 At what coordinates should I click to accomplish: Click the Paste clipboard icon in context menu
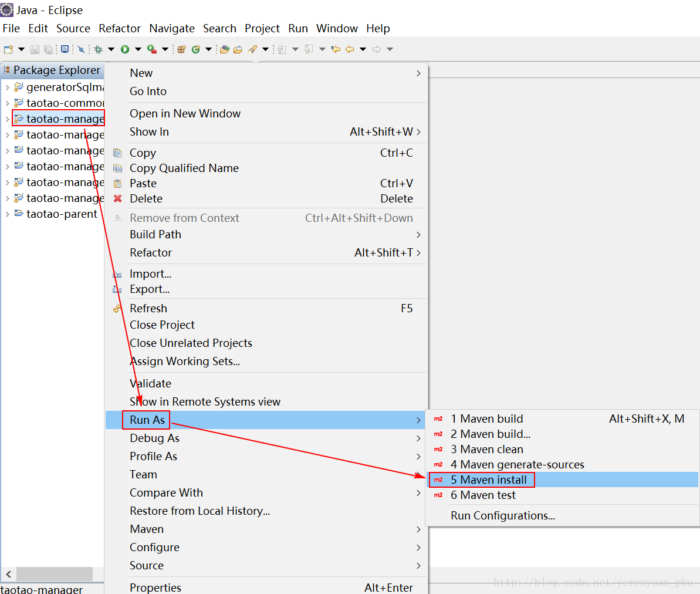point(117,184)
